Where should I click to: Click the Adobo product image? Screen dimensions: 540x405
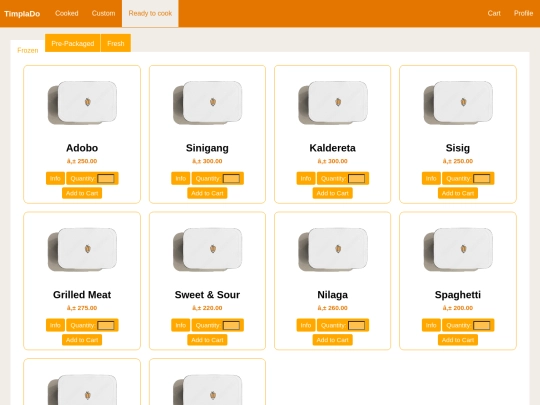[x=82, y=103]
